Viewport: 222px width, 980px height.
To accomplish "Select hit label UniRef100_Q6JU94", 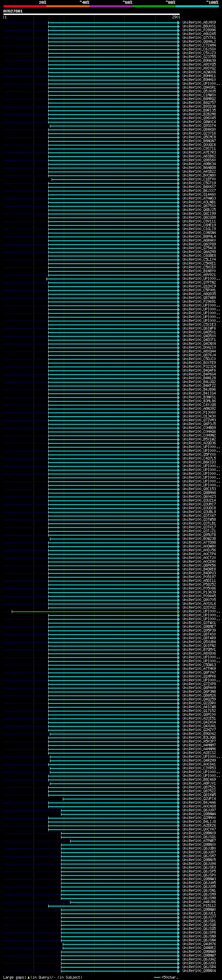I will pos(199,864).
